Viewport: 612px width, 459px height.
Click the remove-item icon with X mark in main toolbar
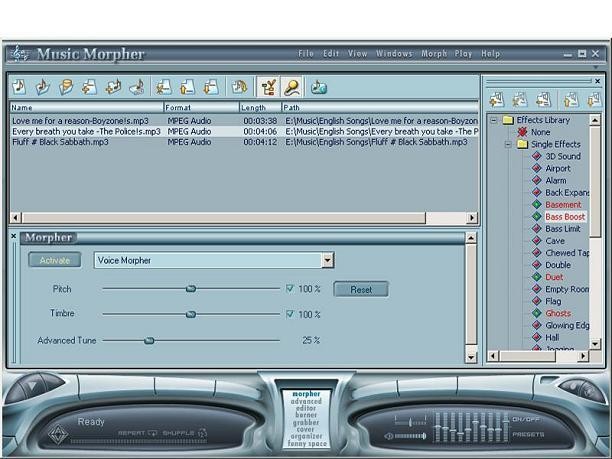[x=164, y=87]
